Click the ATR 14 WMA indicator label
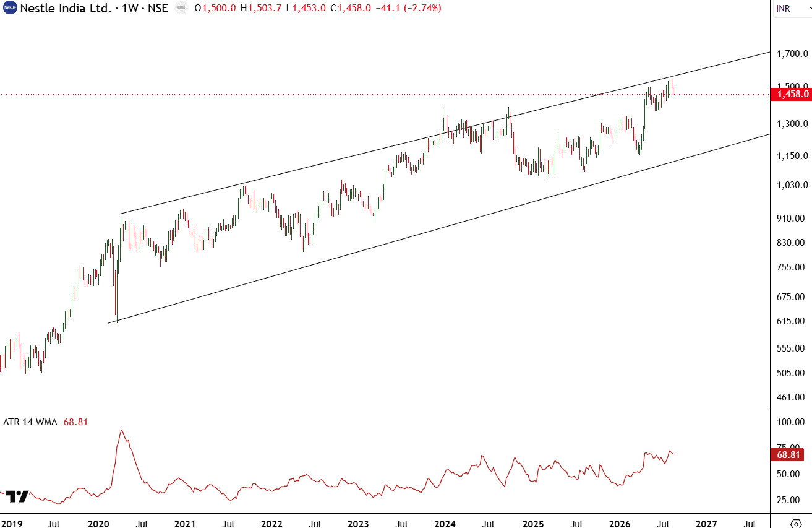The height and width of the screenshot is (528, 812). [x=30, y=422]
